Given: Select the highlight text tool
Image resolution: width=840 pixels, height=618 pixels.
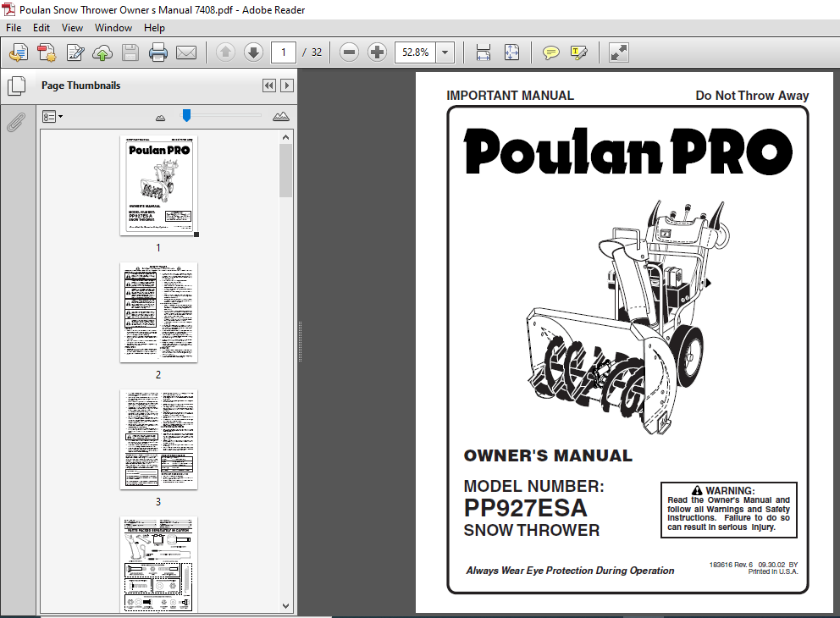Looking at the screenshot, I should (x=579, y=52).
